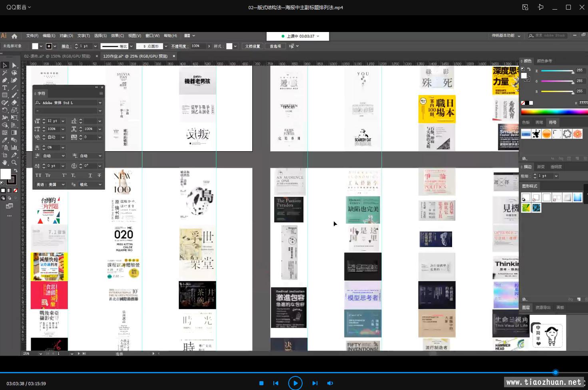The image size is (588, 390).
Task: Click 首选项 button
Action: pyautogui.click(x=275, y=46)
